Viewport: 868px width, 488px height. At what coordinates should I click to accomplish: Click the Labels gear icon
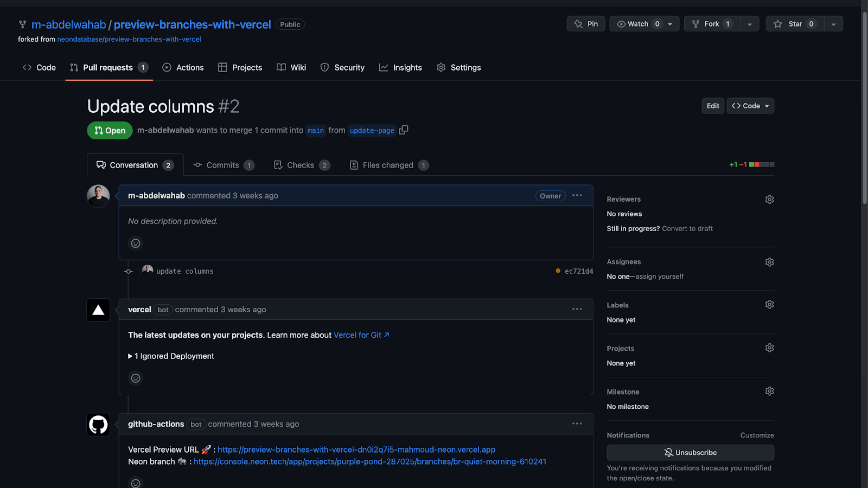[x=769, y=305]
